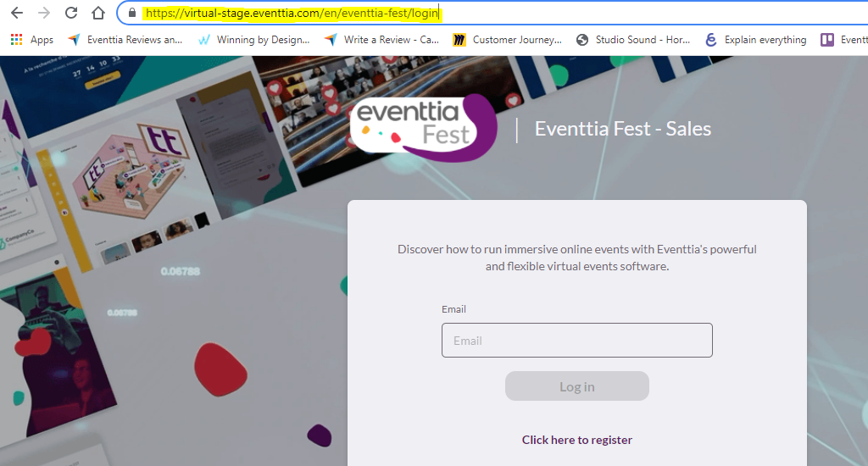
Task: Open the Studio Sound bookmark
Action: [x=633, y=40]
